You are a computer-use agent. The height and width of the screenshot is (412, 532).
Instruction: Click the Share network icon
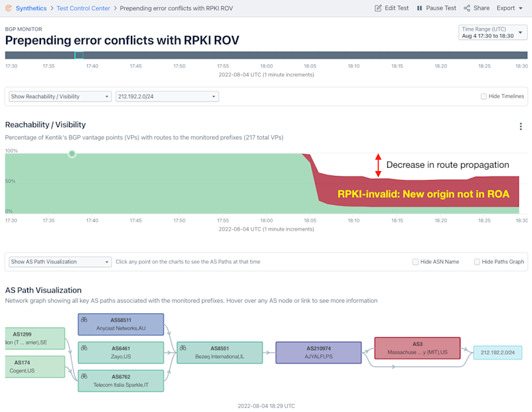(x=467, y=8)
